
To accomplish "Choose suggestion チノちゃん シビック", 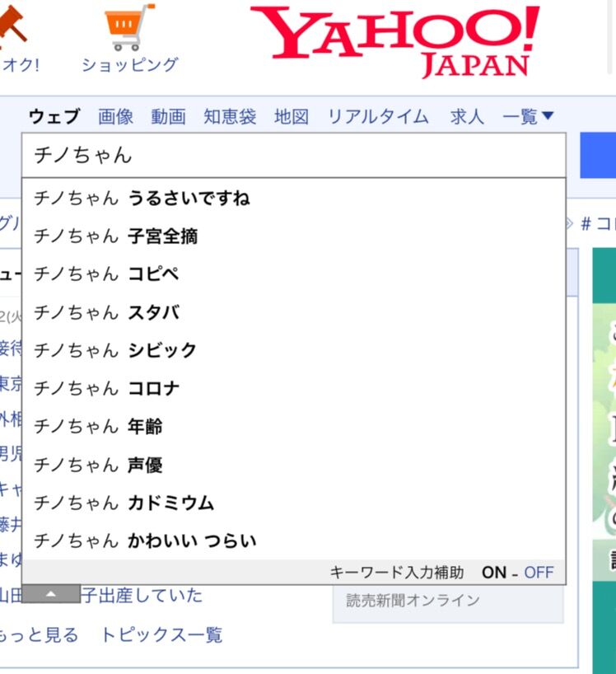I will click(294, 350).
